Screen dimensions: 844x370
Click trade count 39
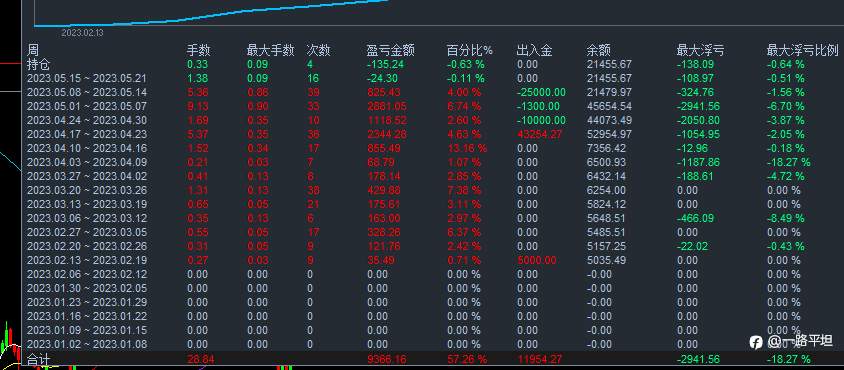click(x=313, y=93)
